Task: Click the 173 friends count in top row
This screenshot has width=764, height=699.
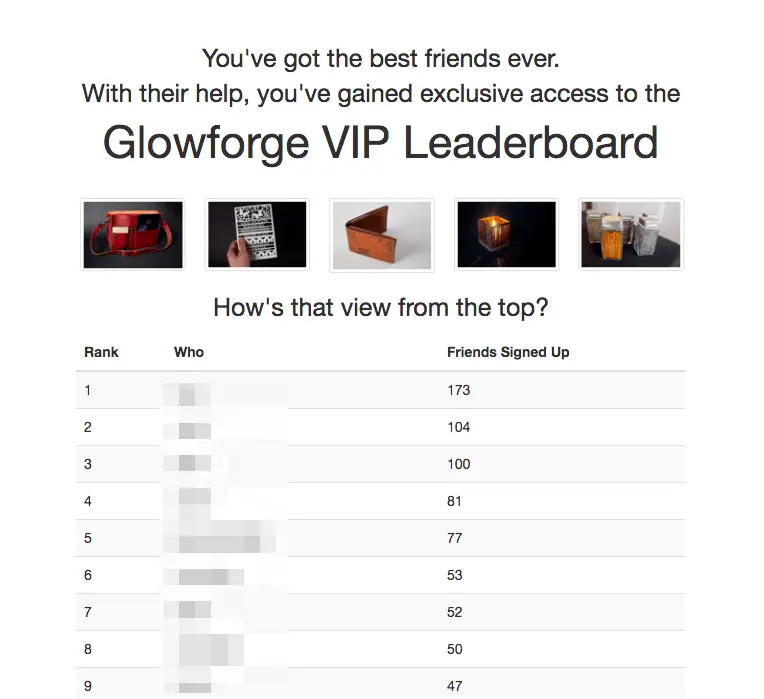Action: click(458, 390)
